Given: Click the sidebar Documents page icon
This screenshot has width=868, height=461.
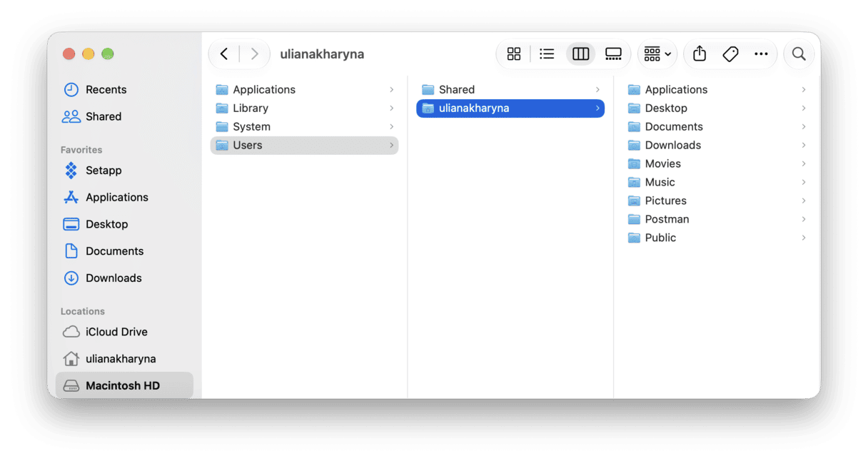Looking at the screenshot, I should point(71,251).
